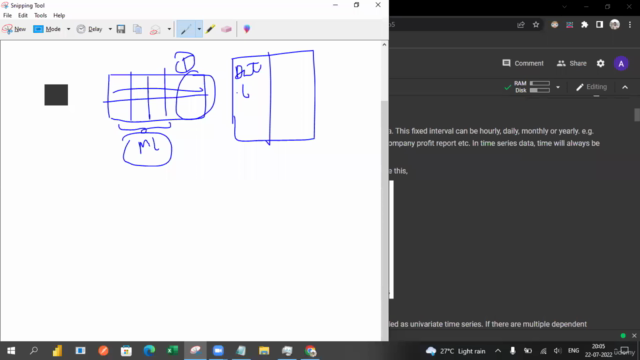Copy the snip to clipboard

138,29
